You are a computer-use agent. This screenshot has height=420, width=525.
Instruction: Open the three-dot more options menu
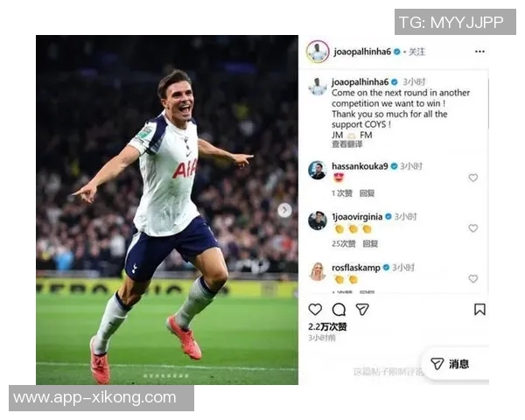(479, 52)
